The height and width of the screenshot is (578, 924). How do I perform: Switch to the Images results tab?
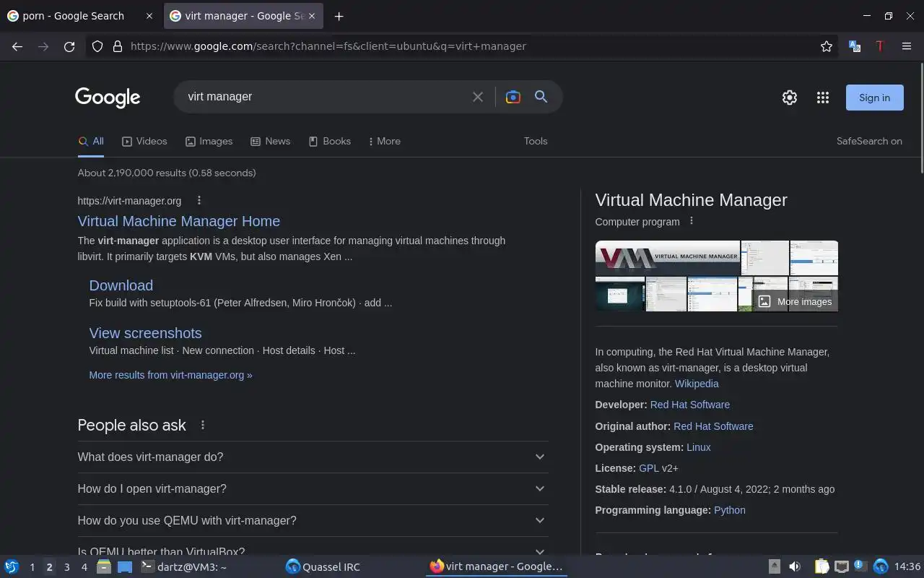pyautogui.click(x=209, y=142)
